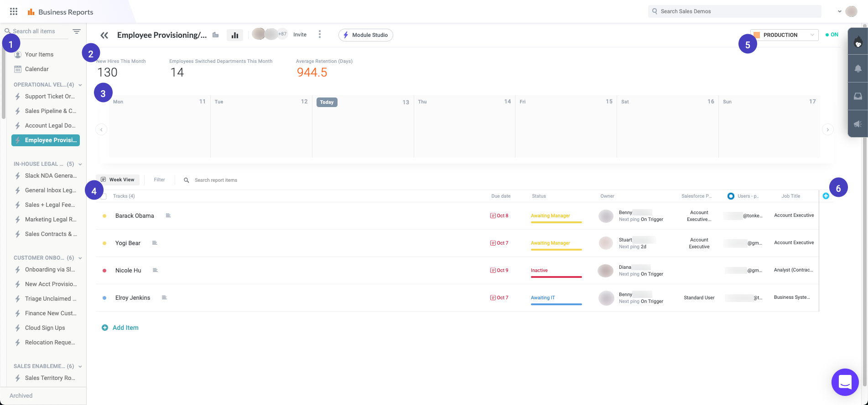Open the inbox tray icon
868x405 pixels.
click(858, 96)
